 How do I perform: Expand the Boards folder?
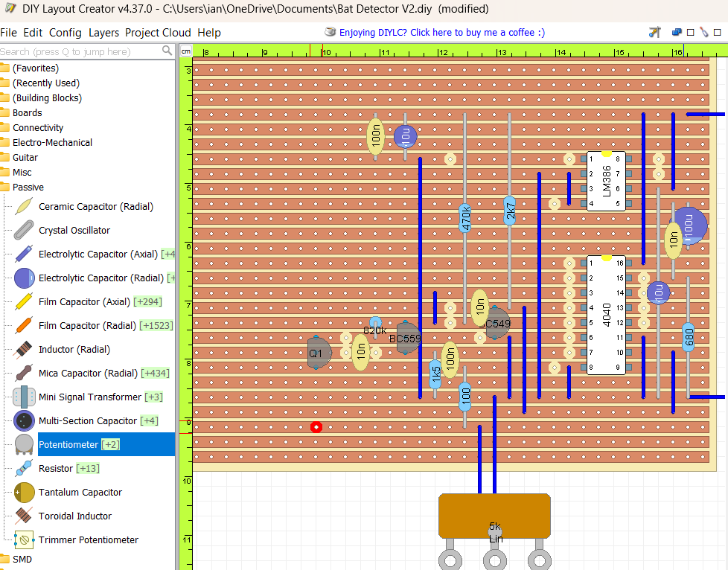click(x=4, y=113)
